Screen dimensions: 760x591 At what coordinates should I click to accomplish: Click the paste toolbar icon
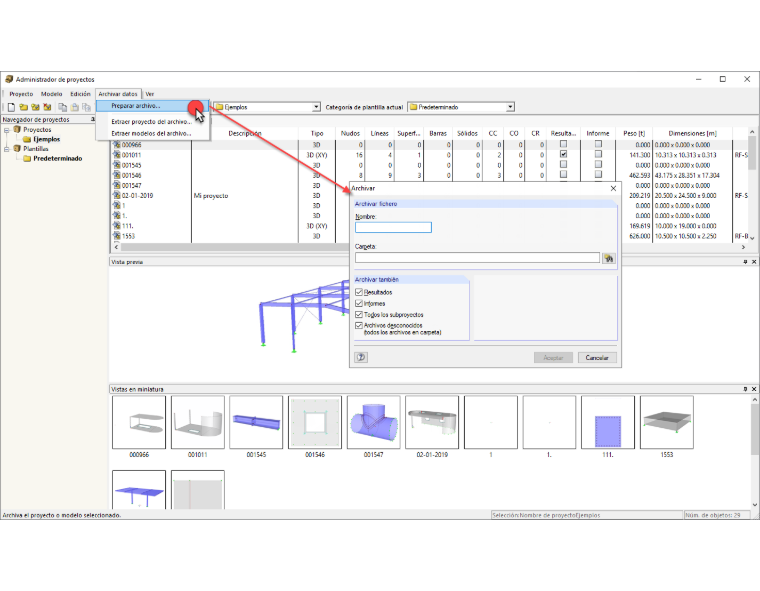pos(75,107)
